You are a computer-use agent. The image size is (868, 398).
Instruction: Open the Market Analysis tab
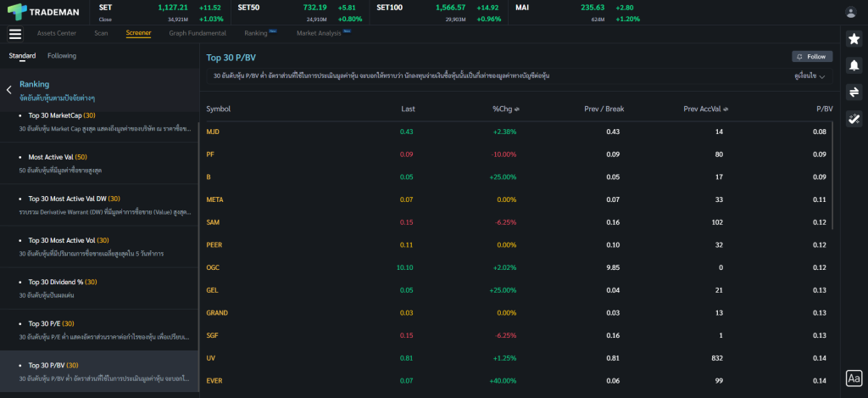(x=319, y=33)
